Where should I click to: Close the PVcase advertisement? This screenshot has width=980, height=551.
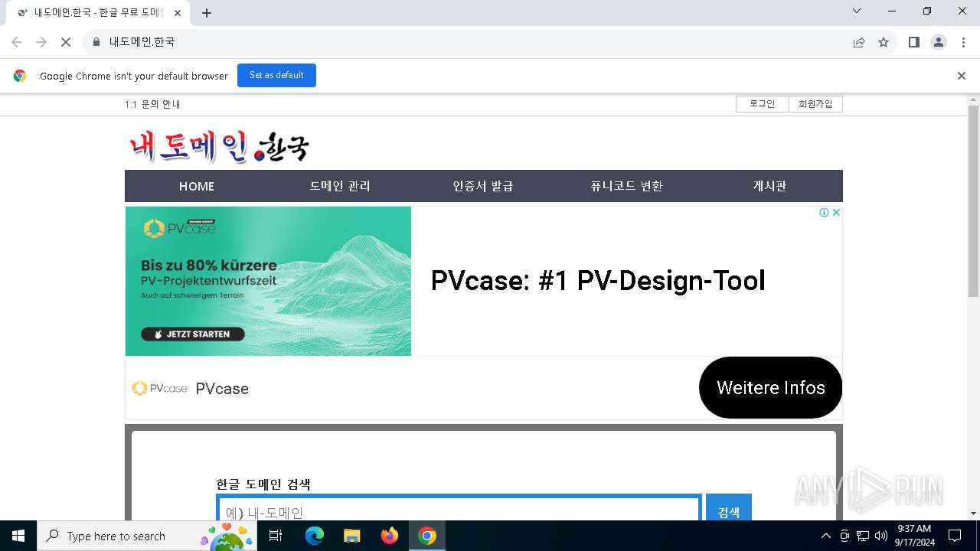pyautogui.click(x=836, y=213)
